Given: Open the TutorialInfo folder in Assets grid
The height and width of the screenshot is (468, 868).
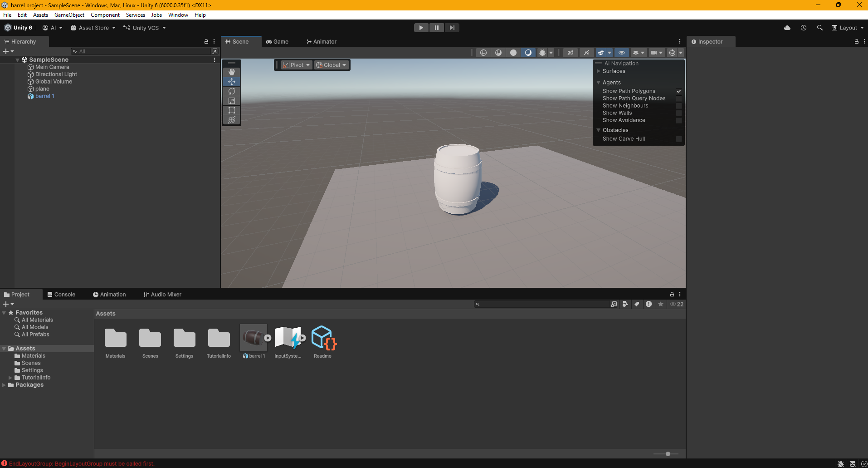Looking at the screenshot, I should click(219, 338).
